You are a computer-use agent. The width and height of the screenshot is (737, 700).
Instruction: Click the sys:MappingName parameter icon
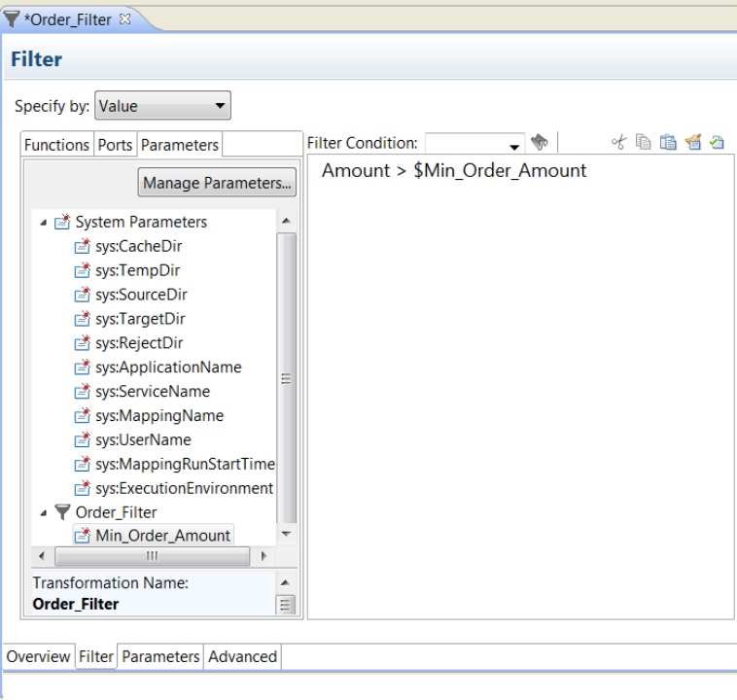83,416
